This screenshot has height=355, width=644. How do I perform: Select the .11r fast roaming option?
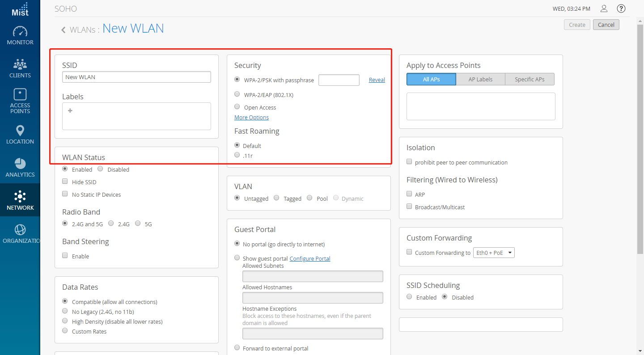tap(237, 155)
